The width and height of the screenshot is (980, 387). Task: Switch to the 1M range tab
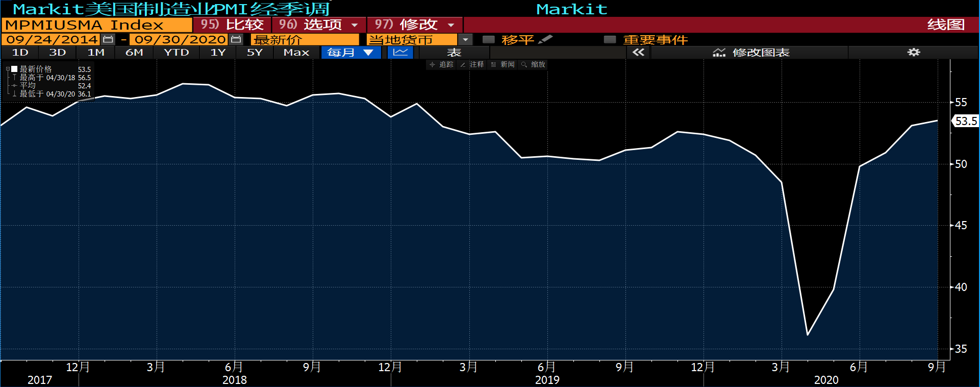tap(95, 52)
